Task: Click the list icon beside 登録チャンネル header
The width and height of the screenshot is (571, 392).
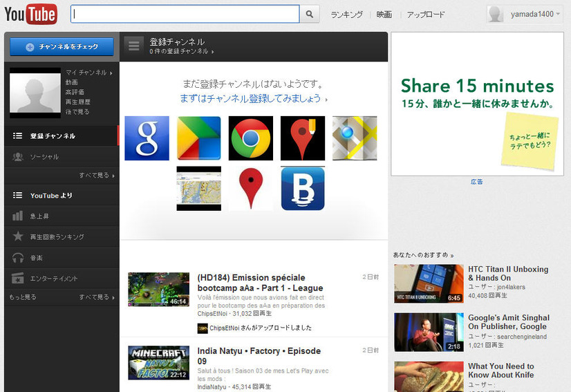Action: 133,46
